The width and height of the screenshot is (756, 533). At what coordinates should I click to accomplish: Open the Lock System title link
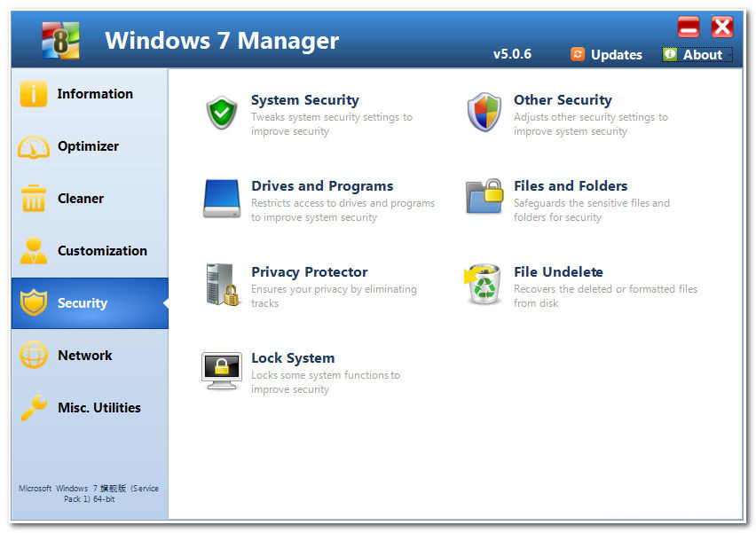(x=293, y=358)
